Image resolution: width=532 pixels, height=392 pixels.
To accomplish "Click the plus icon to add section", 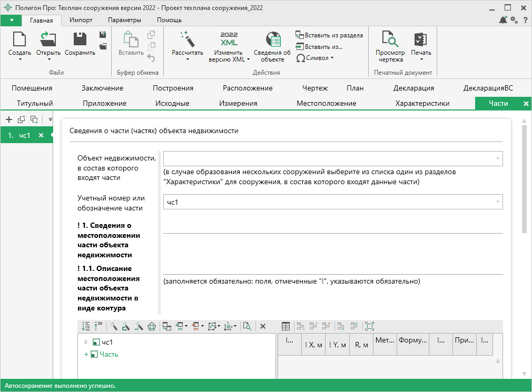I will click(8, 119).
